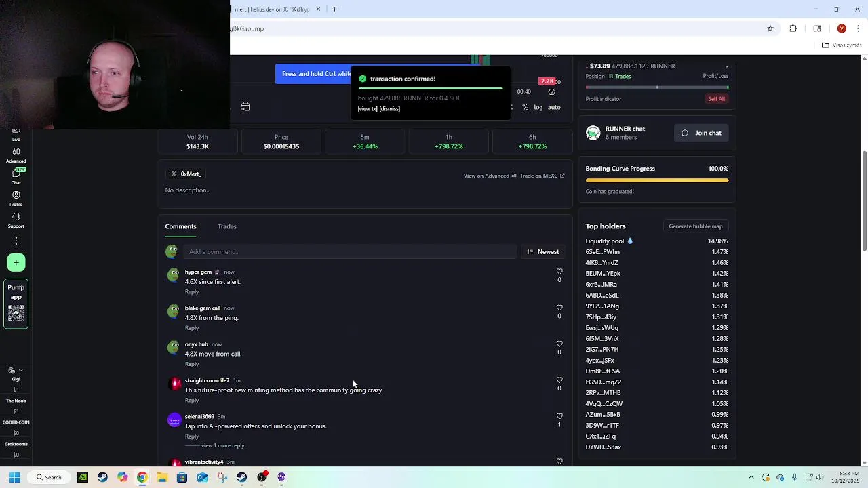
Task: Open Advanced in the left sidebar
Action: [16, 155]
